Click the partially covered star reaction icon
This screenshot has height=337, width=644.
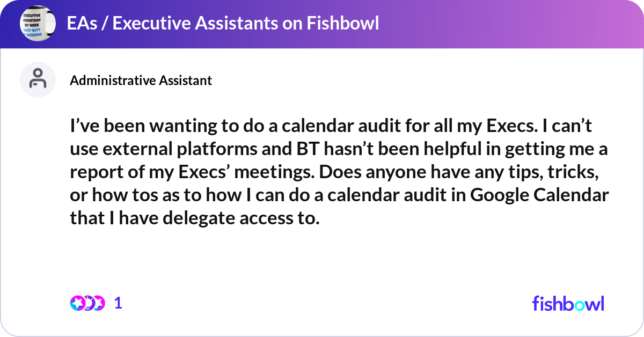pyautogui.click(x=99, y=303)
